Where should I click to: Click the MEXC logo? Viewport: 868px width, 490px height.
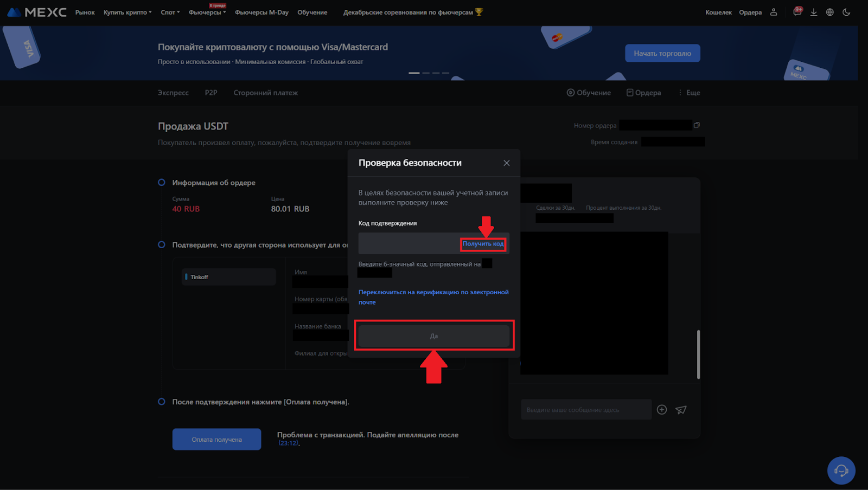37,12
